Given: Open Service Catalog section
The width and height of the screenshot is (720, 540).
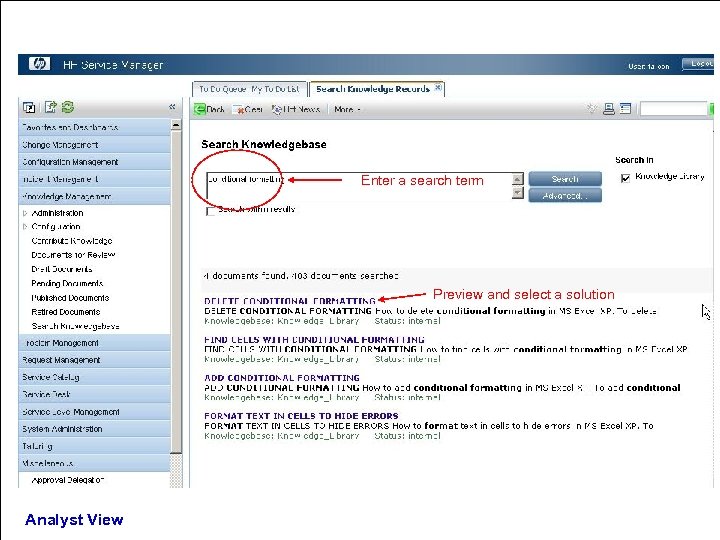Looking at the screenshot, I should 95,377.
